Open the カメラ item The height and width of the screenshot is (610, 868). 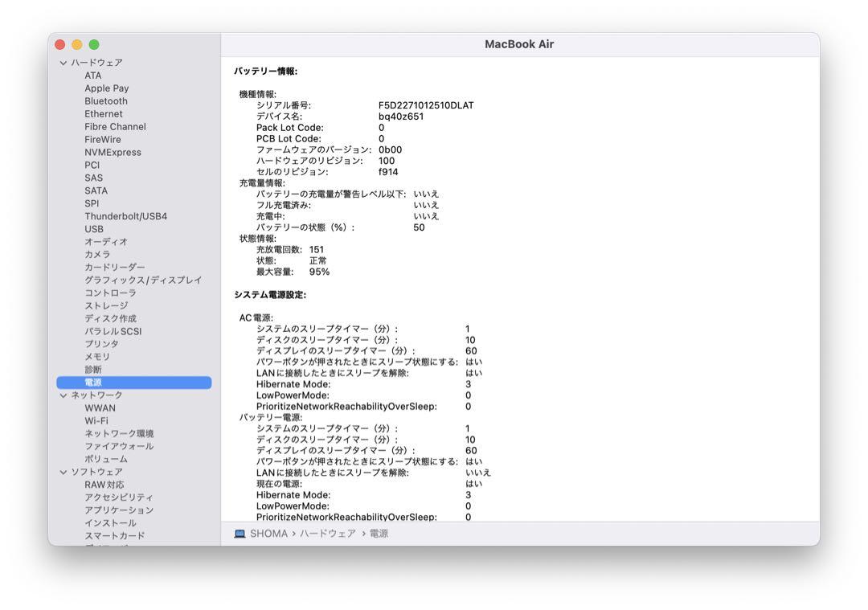97,254
